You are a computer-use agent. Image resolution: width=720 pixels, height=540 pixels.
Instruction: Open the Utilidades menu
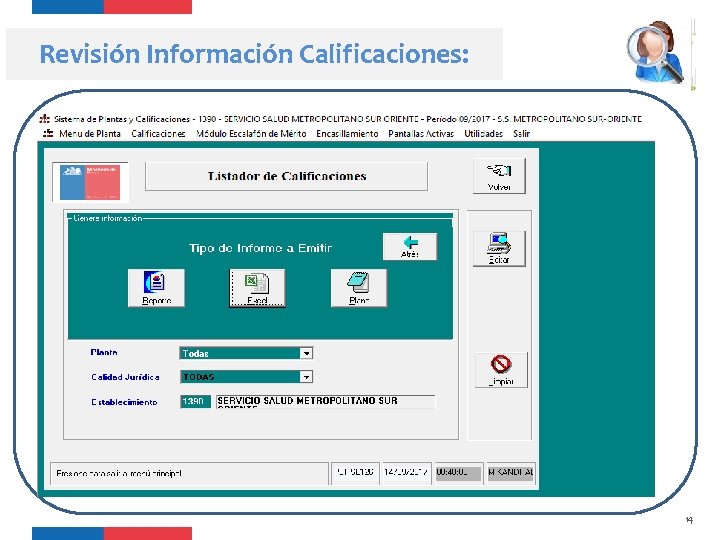click(x=484, y=134)
